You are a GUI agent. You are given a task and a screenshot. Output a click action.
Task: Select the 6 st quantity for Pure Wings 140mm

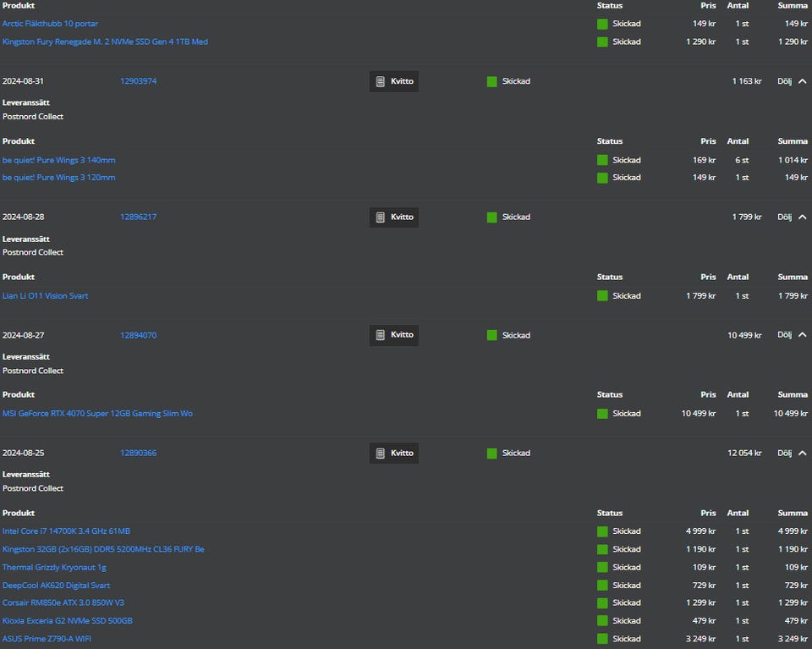point(742,160)
